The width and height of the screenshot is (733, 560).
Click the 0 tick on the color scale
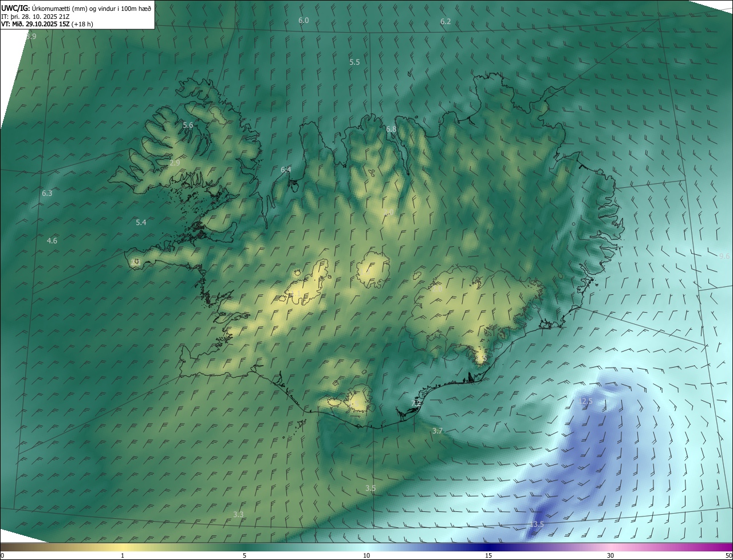[2, 555]
